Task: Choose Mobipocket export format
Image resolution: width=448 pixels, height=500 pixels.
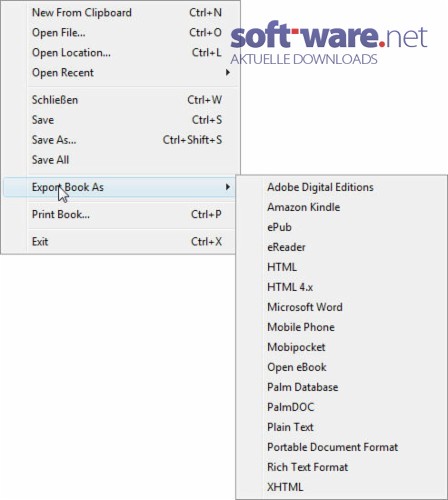Action: click(341, 347)
